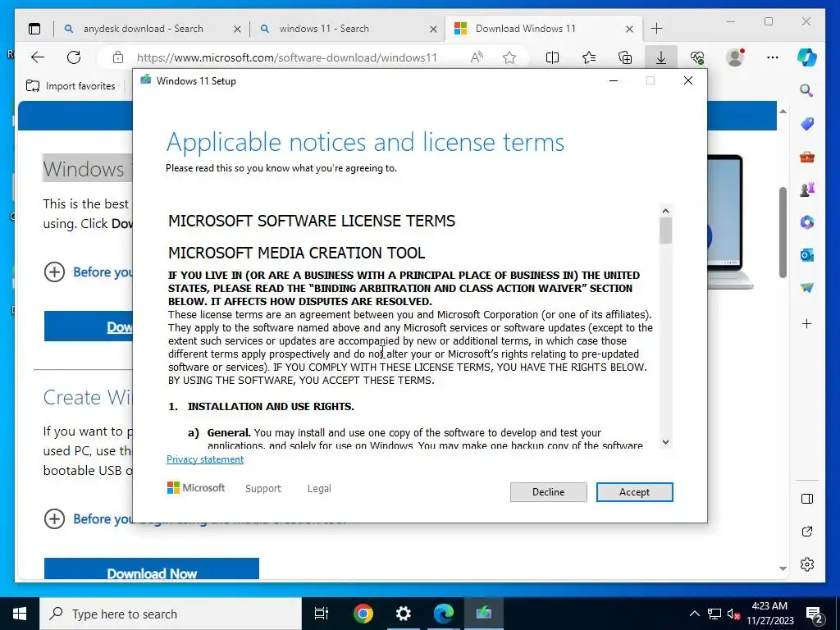Click webpage vertical scrollbar thumb

coord(783,232)
